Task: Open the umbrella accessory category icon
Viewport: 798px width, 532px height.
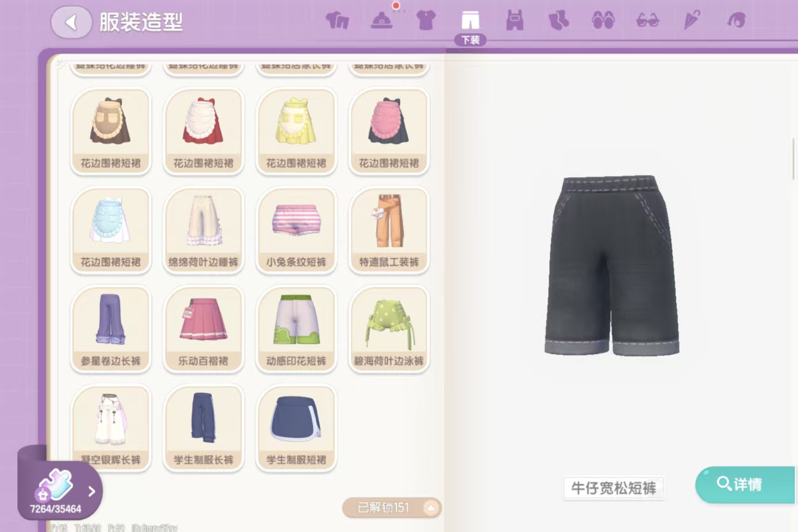Action: coord(691,20)
